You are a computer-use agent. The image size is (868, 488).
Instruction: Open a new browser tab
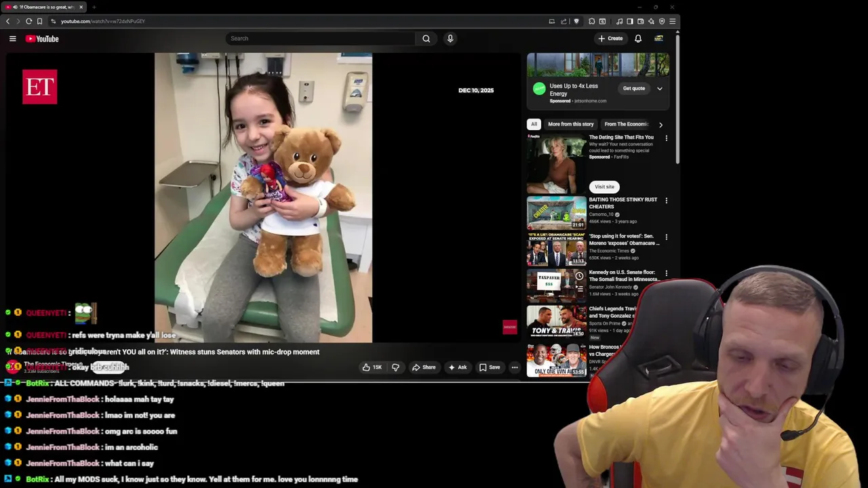click(x=94, y=7)
